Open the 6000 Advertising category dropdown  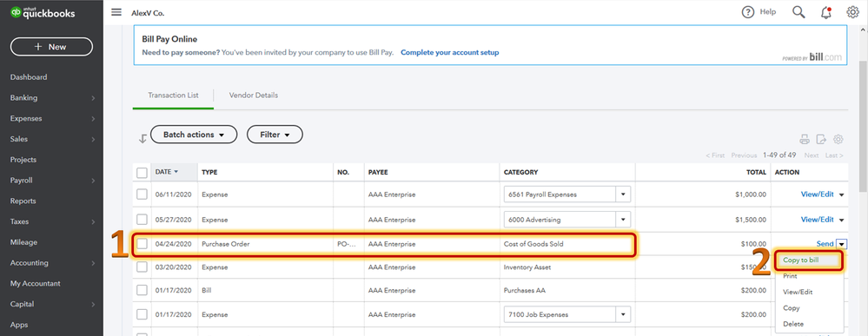(x=623, y=219)
